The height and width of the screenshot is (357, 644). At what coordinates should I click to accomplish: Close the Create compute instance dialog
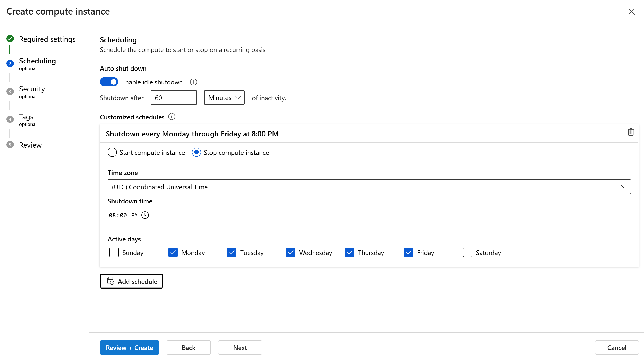[631, 11]
